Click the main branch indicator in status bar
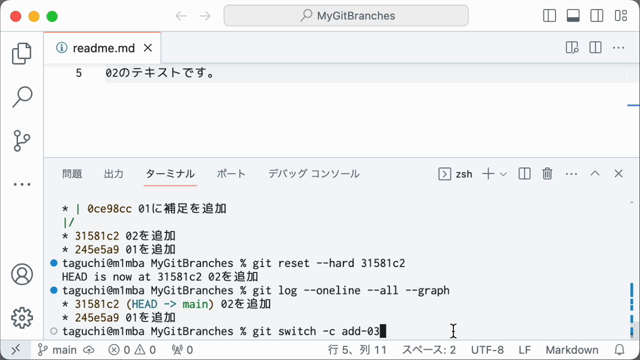The height and width of the screenshot is (360, 640). coord(57,350)
